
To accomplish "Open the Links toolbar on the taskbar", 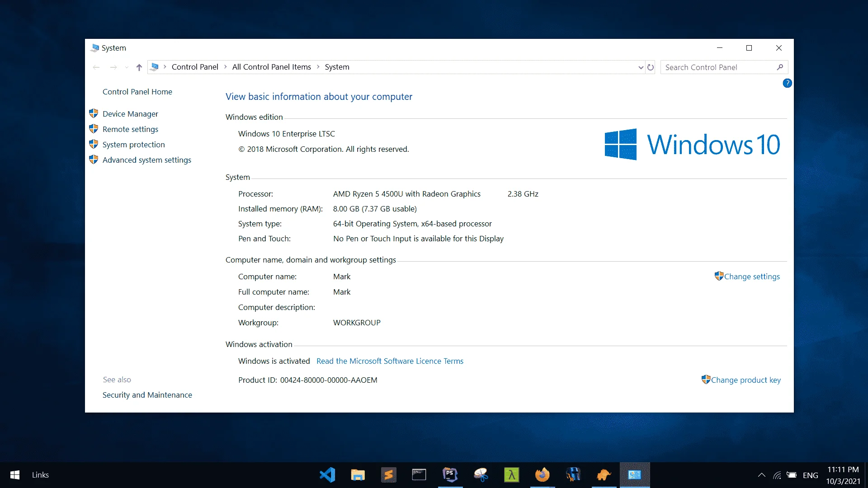I will (x=40, y=475).
